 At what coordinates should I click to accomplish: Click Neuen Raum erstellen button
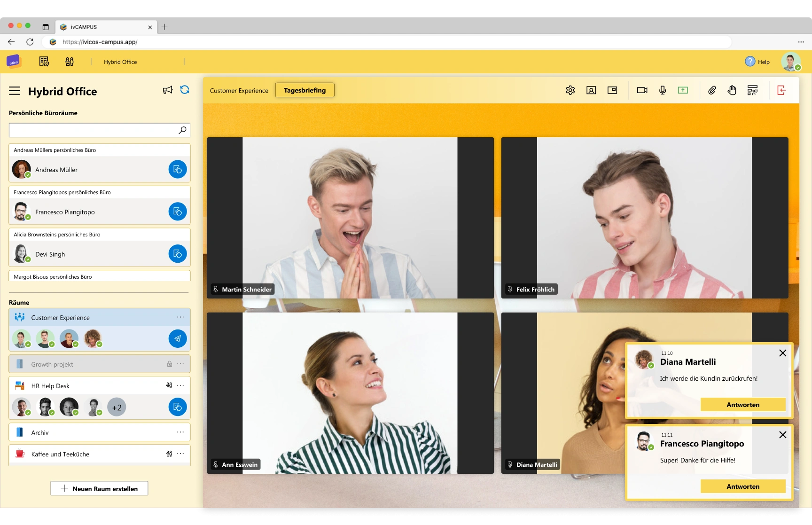99,488
